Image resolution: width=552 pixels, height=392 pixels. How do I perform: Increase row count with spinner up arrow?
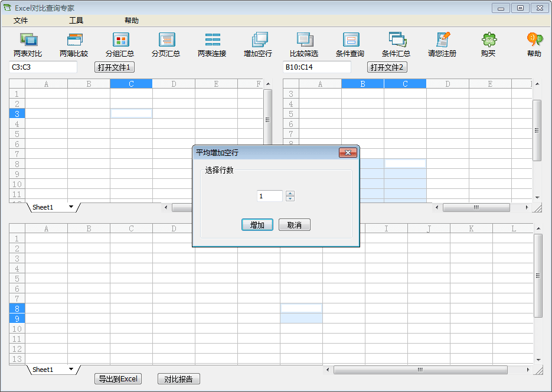[x=290, y=193]
